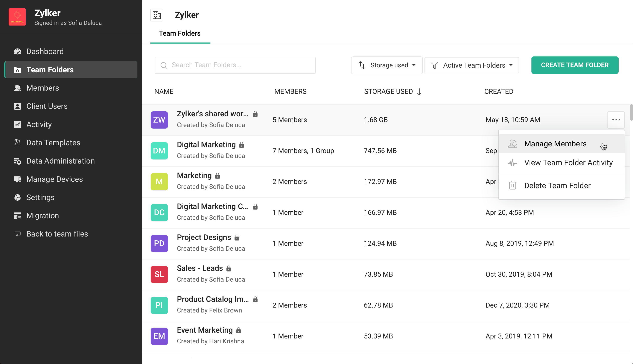Click the Data Templates sidebar icon
This screenshot has height=364, width=633.
[x=17, y=143]
